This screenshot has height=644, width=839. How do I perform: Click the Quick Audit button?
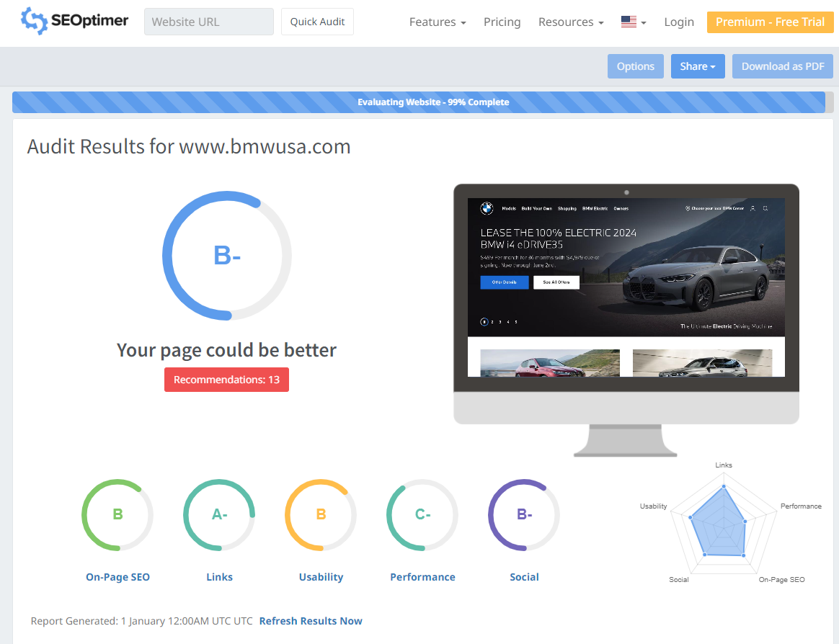pos(317,22)
